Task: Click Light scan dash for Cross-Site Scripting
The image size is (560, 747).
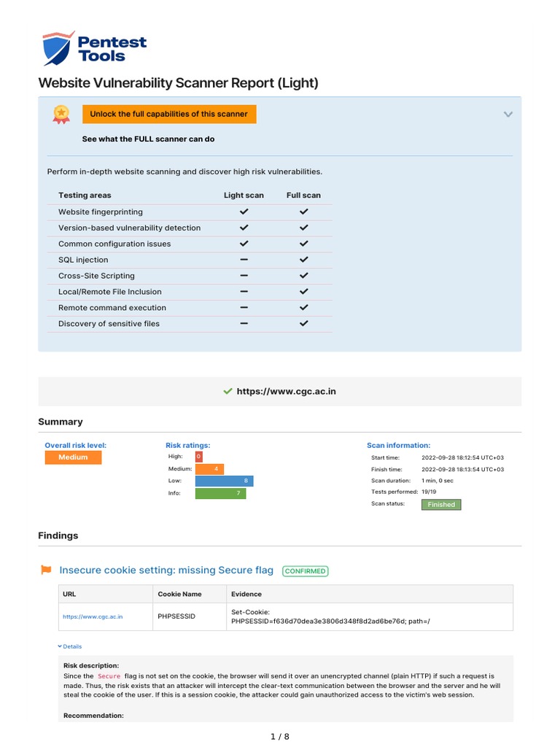Action: pos(244,276)
